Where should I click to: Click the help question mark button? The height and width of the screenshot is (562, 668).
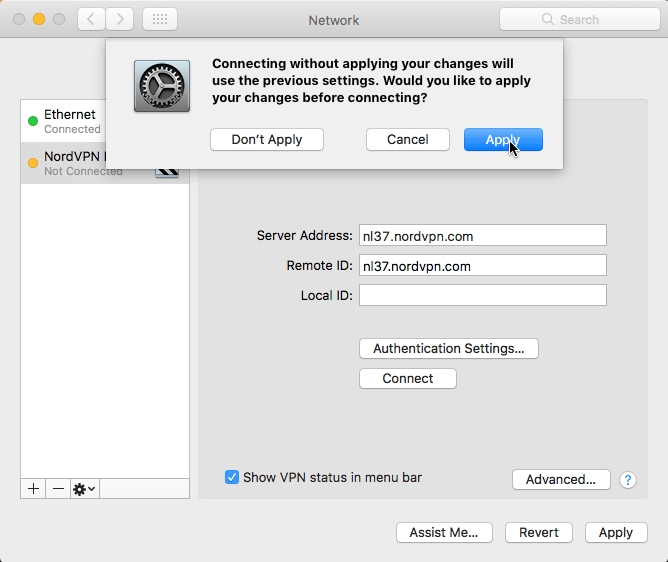[x=628, y=480]
